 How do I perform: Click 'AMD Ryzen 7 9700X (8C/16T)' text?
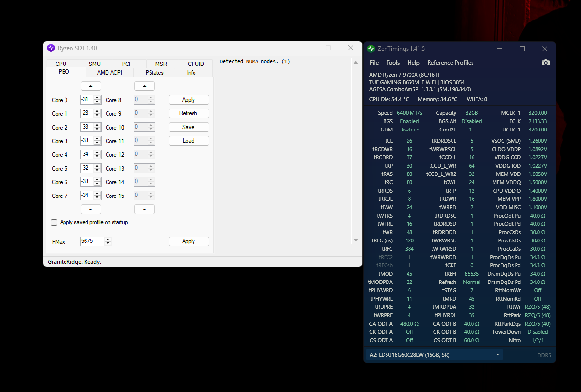[x=404, y=75]
